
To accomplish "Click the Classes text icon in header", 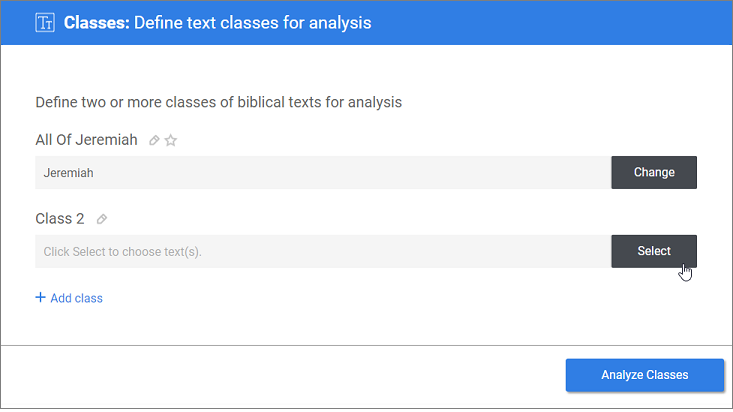I will pyautogui.click(x=45, y=22).
